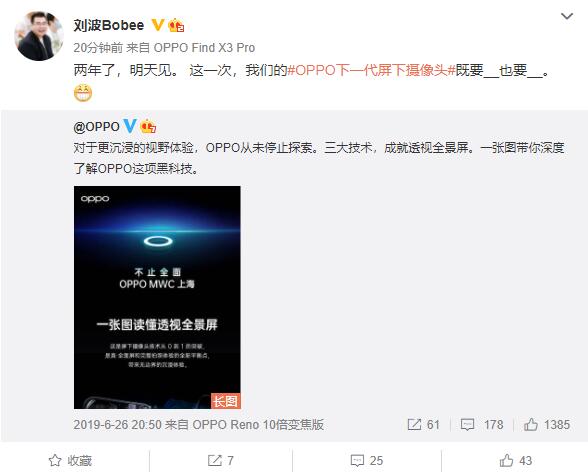Screen dimensions: 588x474
Task: Open the 25 comments section
Action: [367, 460]
